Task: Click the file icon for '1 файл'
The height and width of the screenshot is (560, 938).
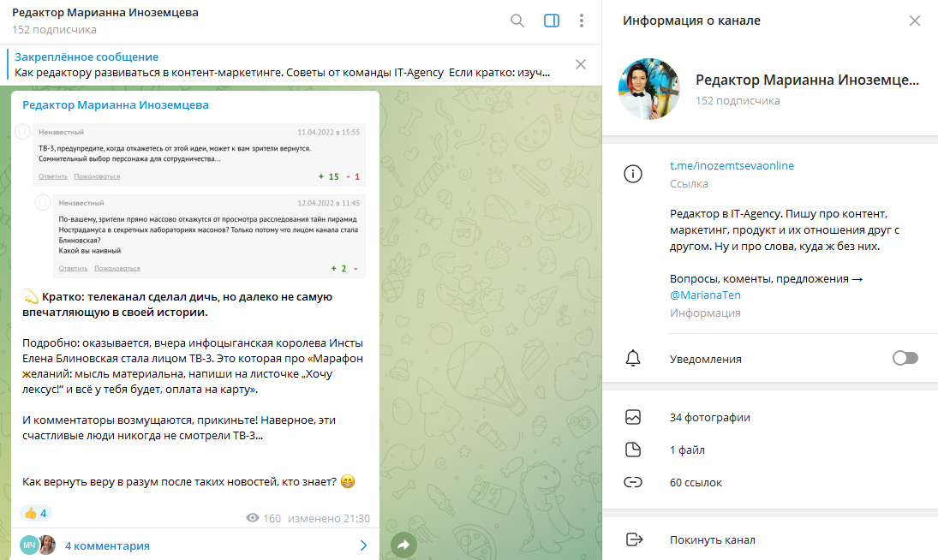Action: pos(633,449)
